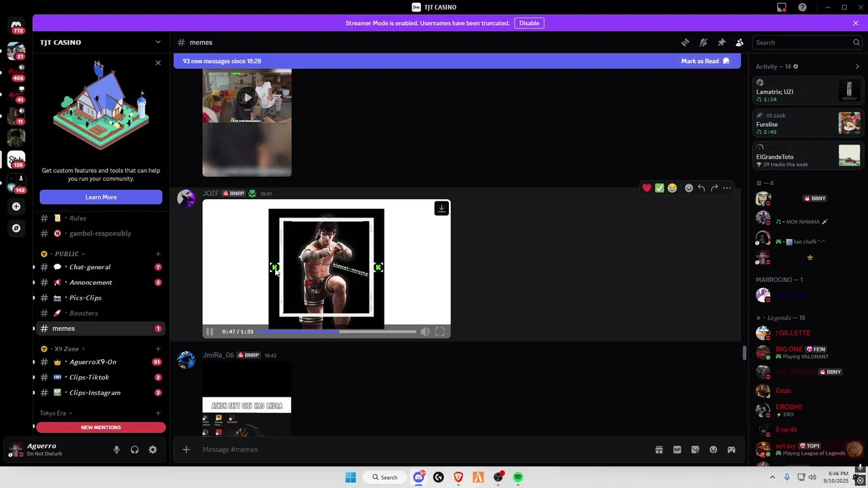
Task: Disable Streamer Mode
Action: click(x=529, y=23)
